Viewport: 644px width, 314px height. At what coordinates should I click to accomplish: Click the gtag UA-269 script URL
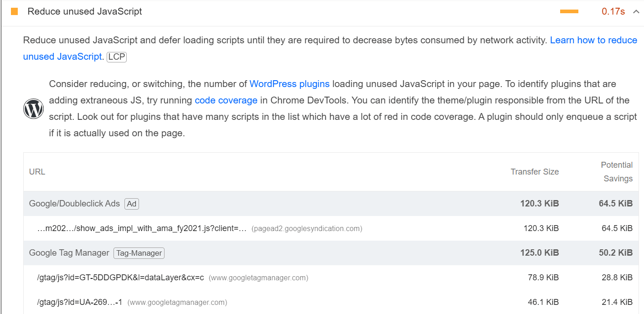79,302
